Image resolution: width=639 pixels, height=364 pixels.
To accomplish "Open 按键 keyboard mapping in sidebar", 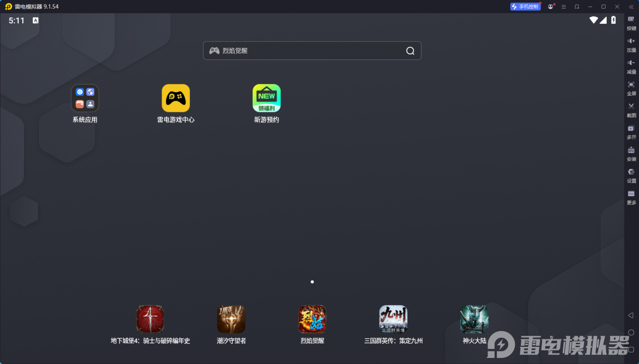I will coord(631,23).
